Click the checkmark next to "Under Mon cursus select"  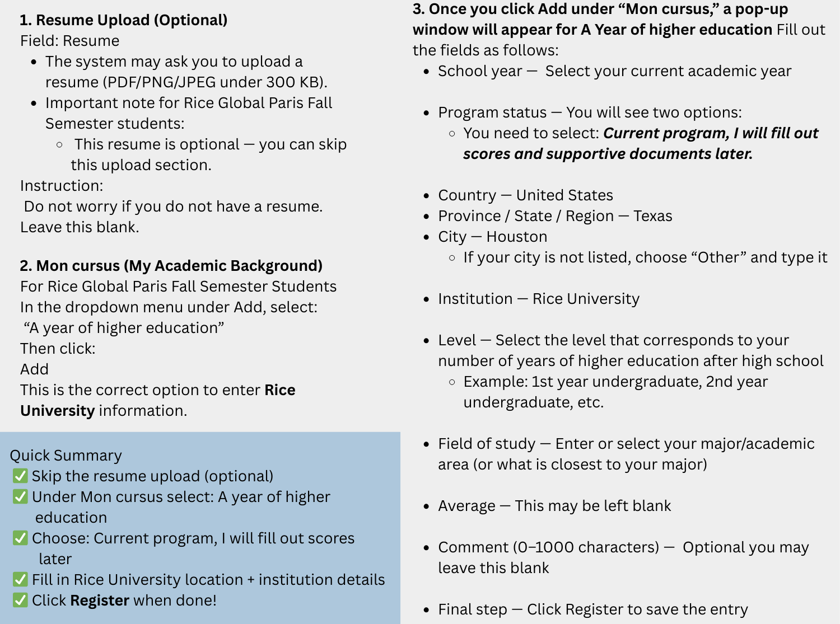click(20, 497)
